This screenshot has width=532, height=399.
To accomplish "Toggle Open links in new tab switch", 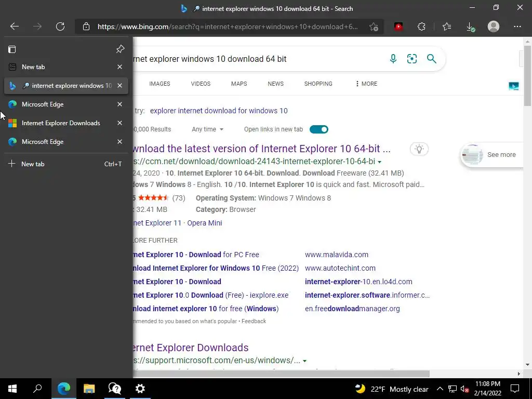I will tap(319, 129).
